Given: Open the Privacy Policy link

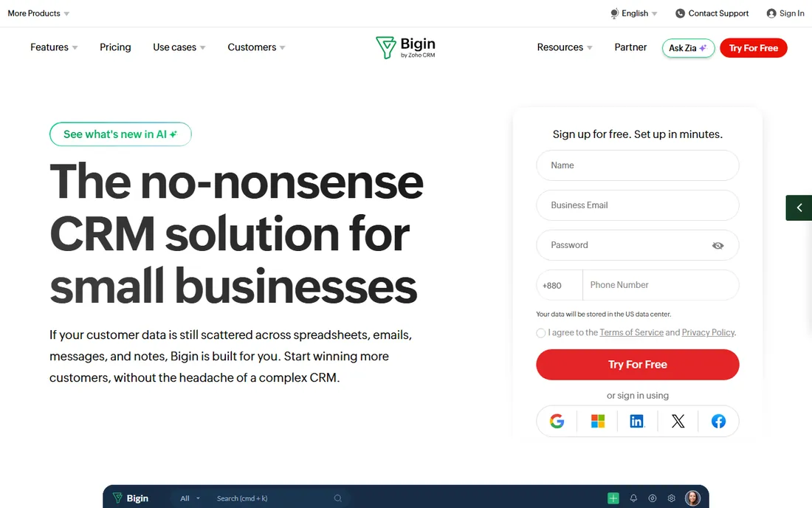Looking at the screenshot, I should click(708, 332).
